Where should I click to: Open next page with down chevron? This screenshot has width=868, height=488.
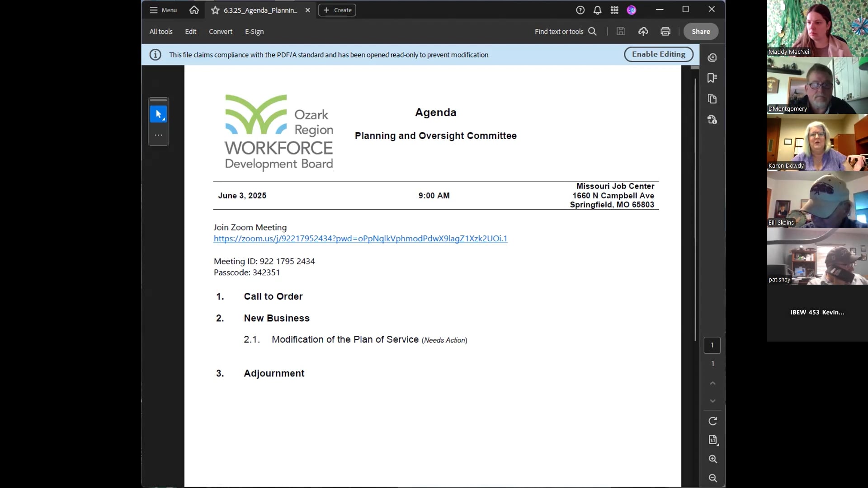[x=712, y=401]
